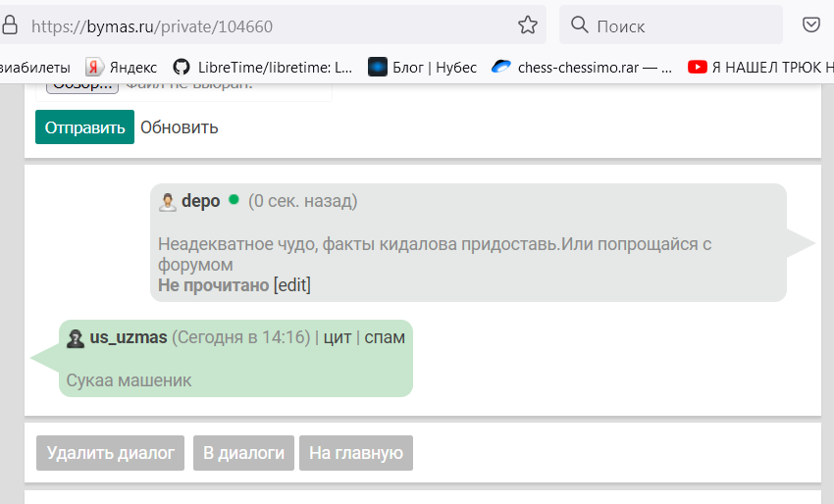Open the Блог Нубес bookmark

click(x=423, y=68)
